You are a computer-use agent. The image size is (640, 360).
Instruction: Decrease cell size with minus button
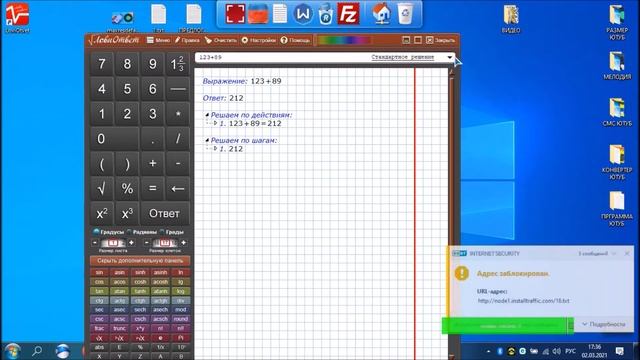click(147, 243)
